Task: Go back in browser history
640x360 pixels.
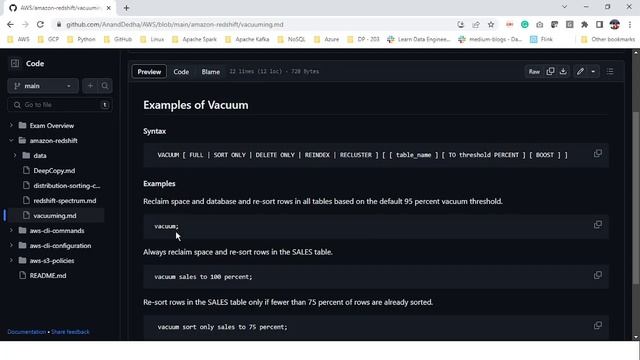Action: tap(10, 24)
